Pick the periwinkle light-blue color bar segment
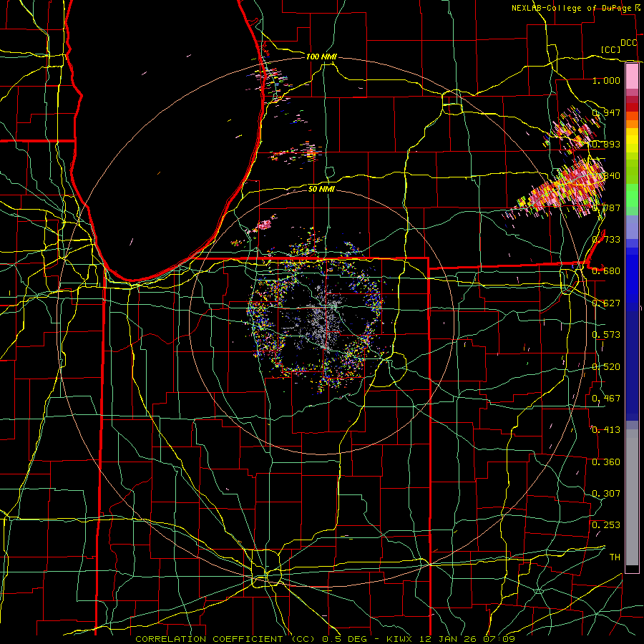 (x=632, y=227)
